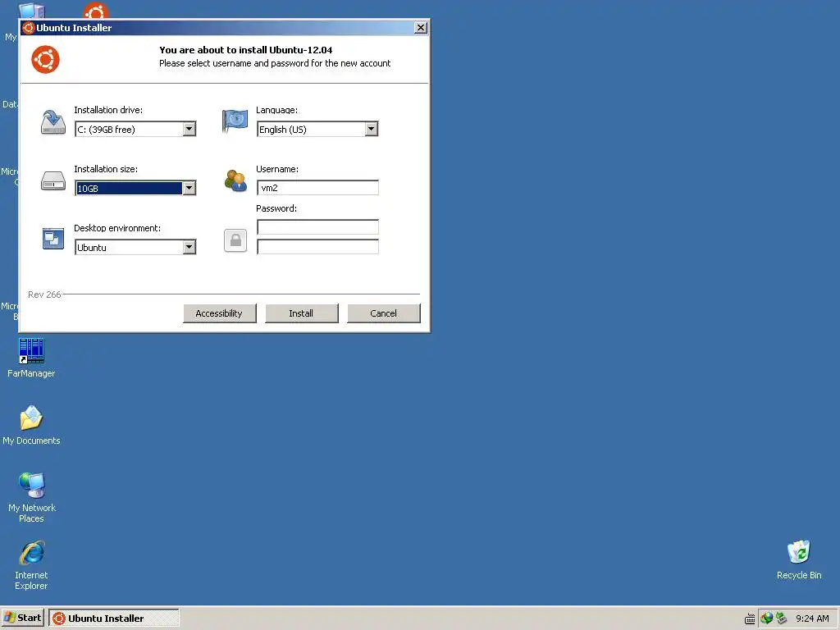Click the password confirmation field
This screenshot has height=630, width=840.
pos(317,247)
